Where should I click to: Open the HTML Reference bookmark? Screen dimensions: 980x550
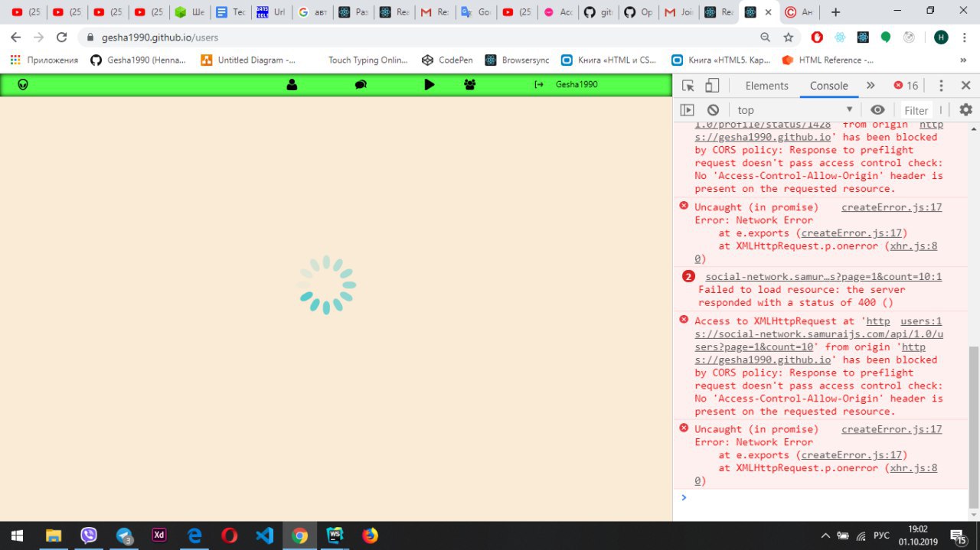pos(828,60)
